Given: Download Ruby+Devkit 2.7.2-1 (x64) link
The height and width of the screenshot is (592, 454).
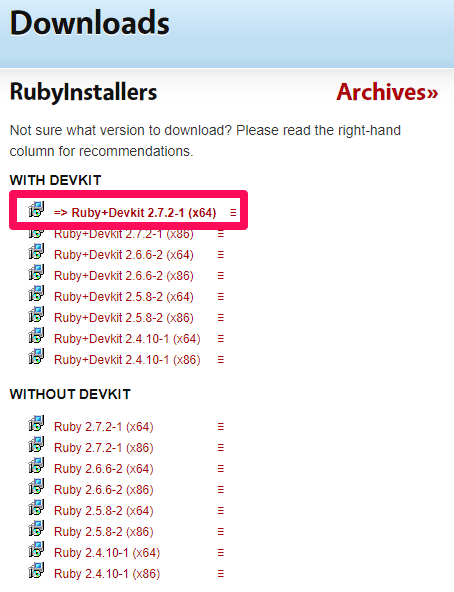Looking at the screenshot, I should 135,213.
